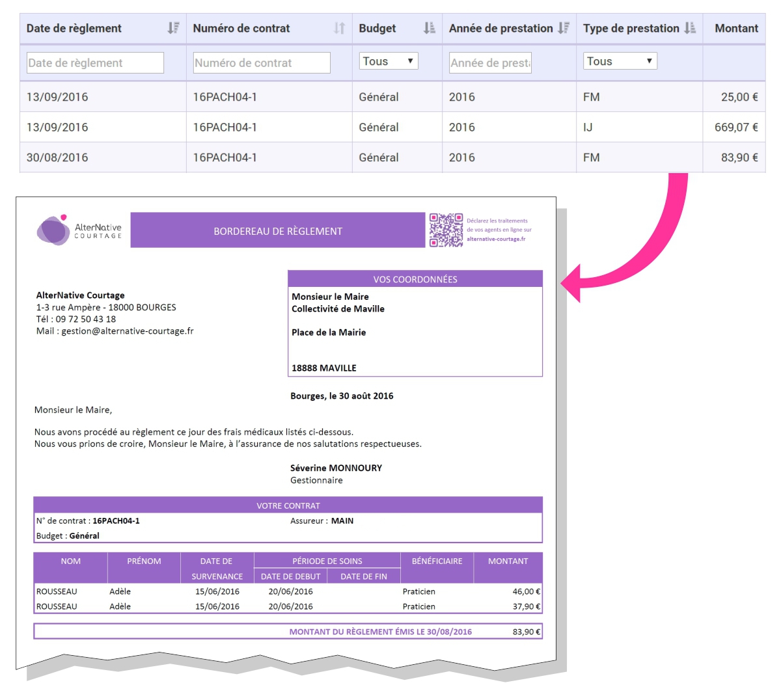The height and width of the screenshot is (700, 781).
Task: Open the Budget filter dropdown
Action: click(x=389, y=61)
